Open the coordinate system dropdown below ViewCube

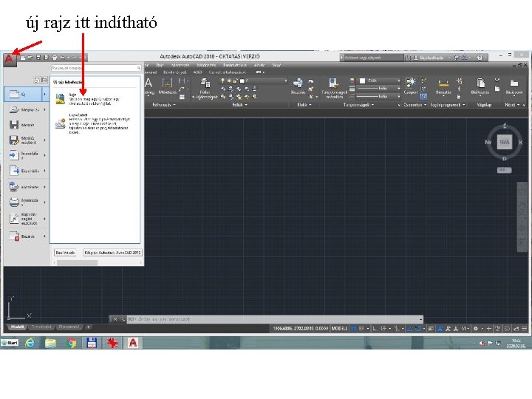[504, 170]
